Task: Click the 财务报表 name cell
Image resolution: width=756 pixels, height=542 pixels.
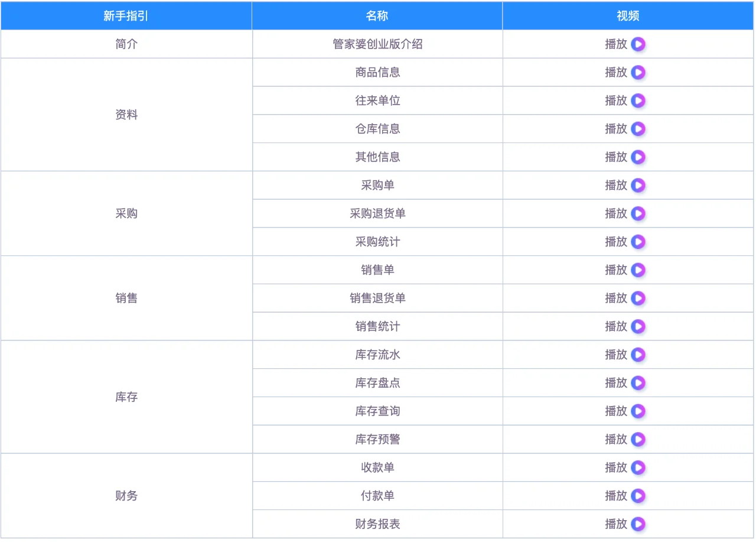Action: click(377, 524)
